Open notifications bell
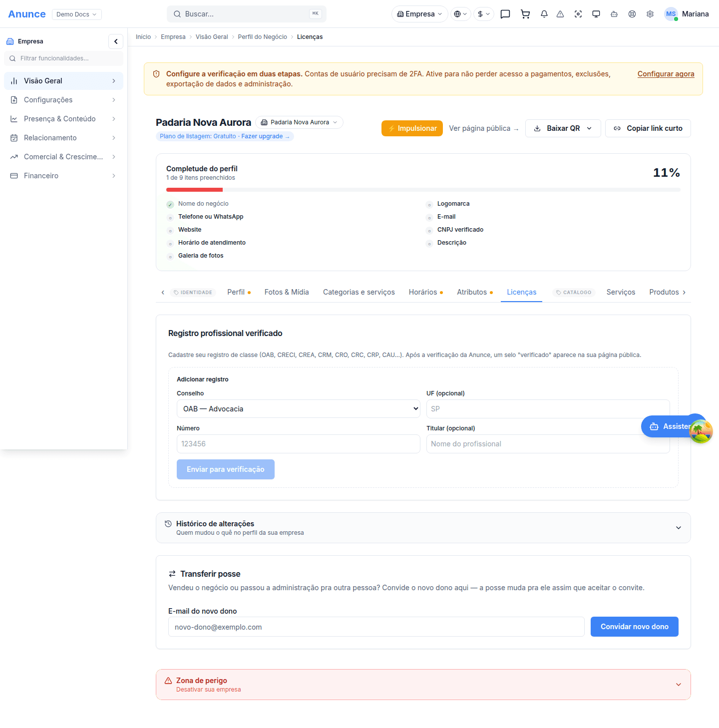Image resolution: width=719 pixels, height=728 pixels. click(x=544, y=14)
